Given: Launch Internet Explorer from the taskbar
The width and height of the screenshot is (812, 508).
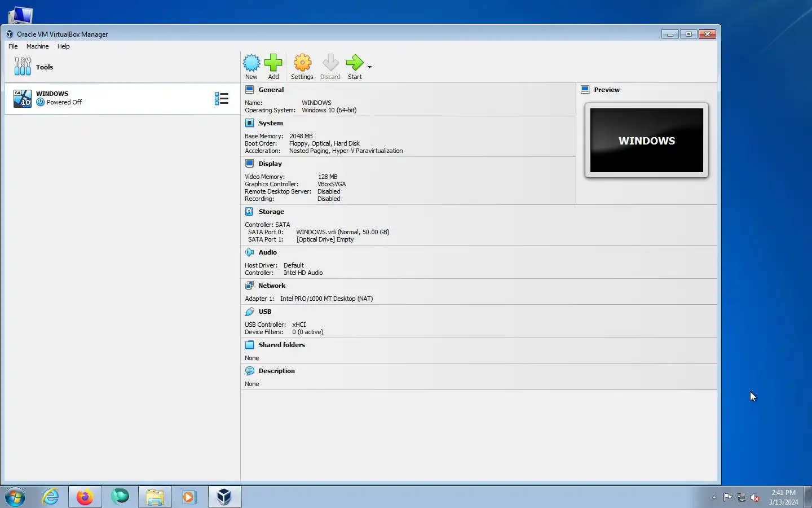Looking at the screenshot, I should [51, 497].
